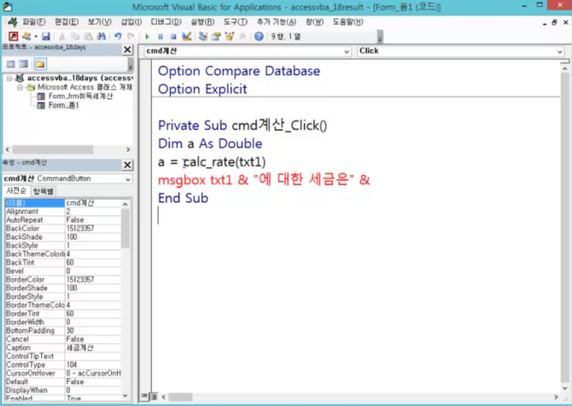This screenshot has height=406, width=572.
Task: Edit the BackColor value 15123357
Action: click(x=93, y=228)
